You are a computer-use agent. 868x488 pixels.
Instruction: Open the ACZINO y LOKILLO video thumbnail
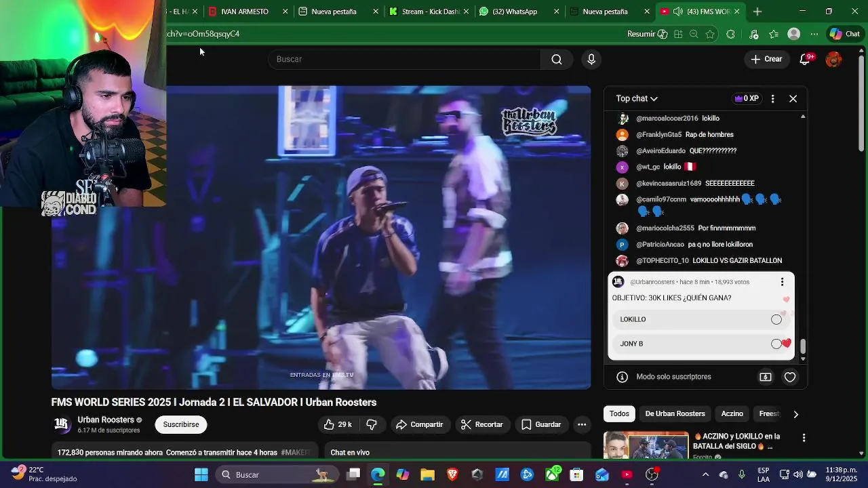pos(646,445)
